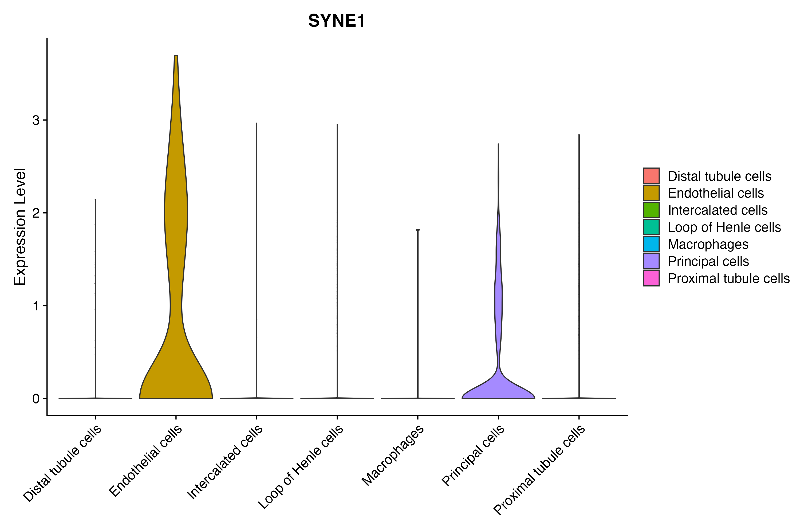Click the Loop of Henle cells x-axis label

(x=301, y=467)
